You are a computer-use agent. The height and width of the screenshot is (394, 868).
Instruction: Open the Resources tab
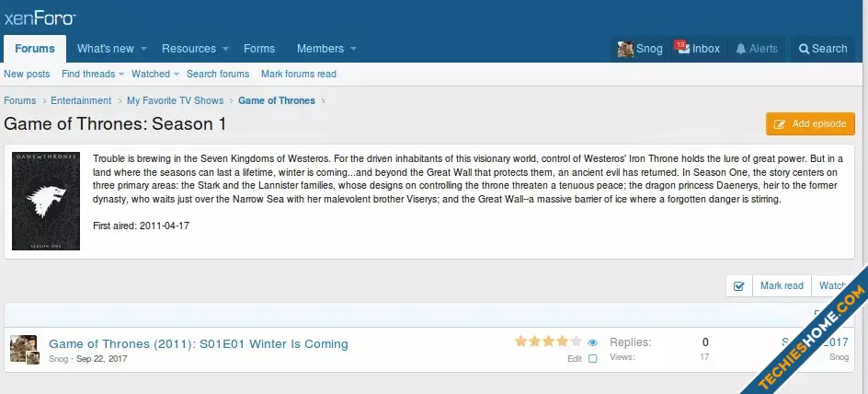coord(188,49)
